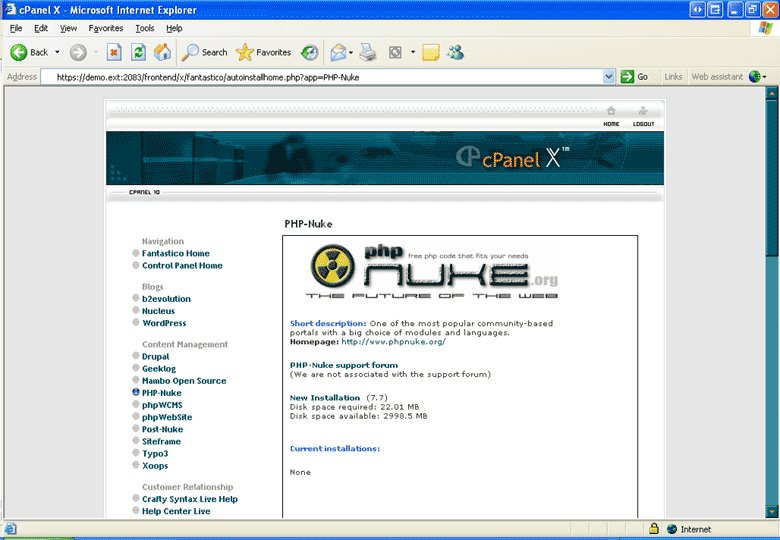780x540 pixels.
Task: Open the Help menu
Action: [x=174, y=28]
